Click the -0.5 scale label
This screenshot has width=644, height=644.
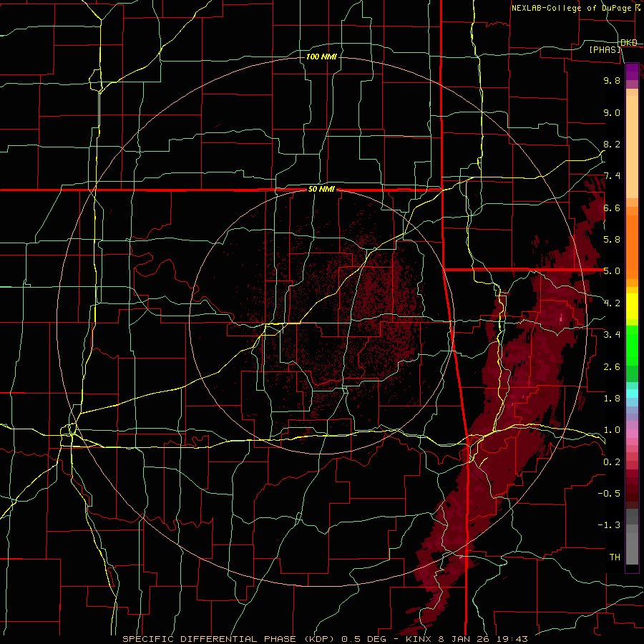point(609,494)
